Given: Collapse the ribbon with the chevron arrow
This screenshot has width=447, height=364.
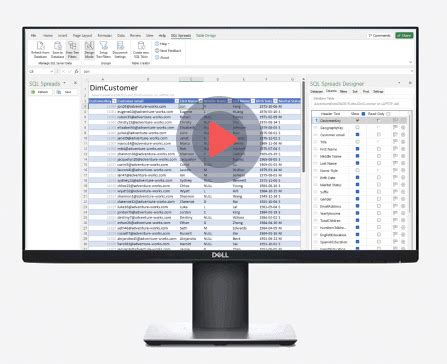Looking at the screenshot, I should [x=410, y=62].
